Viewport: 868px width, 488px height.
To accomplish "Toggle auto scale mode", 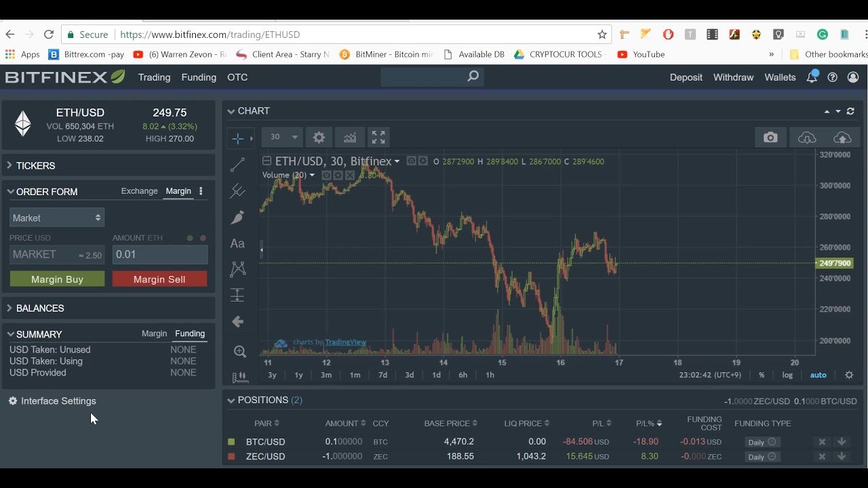I will (818, 375).
